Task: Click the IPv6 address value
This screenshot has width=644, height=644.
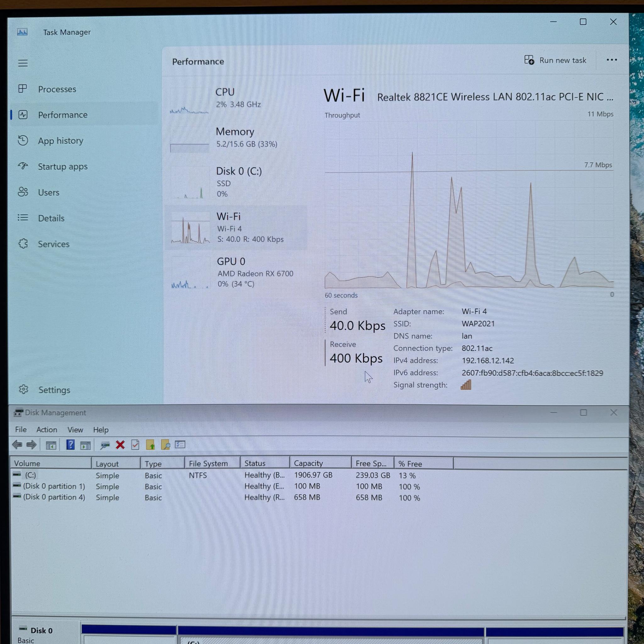Action: click(x=532, y=373)
